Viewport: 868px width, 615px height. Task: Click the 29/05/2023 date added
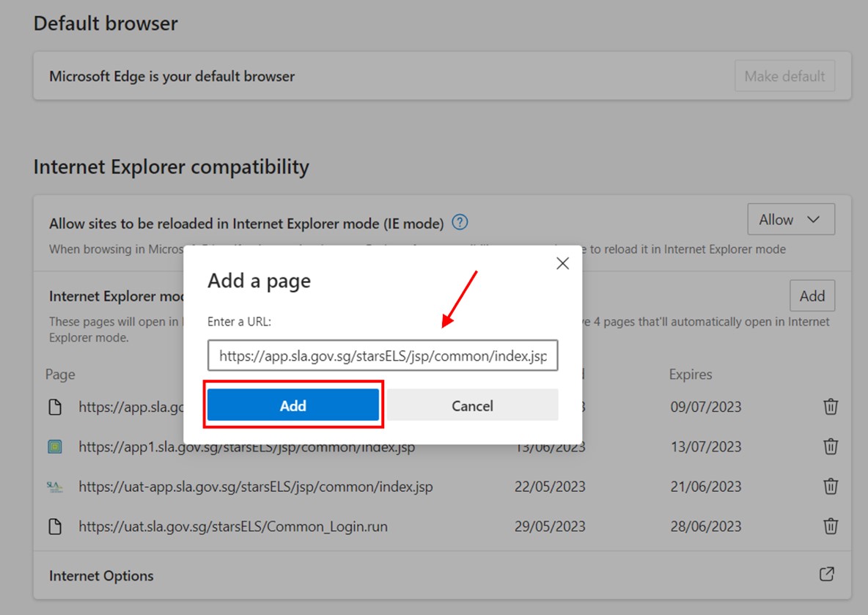550,526
